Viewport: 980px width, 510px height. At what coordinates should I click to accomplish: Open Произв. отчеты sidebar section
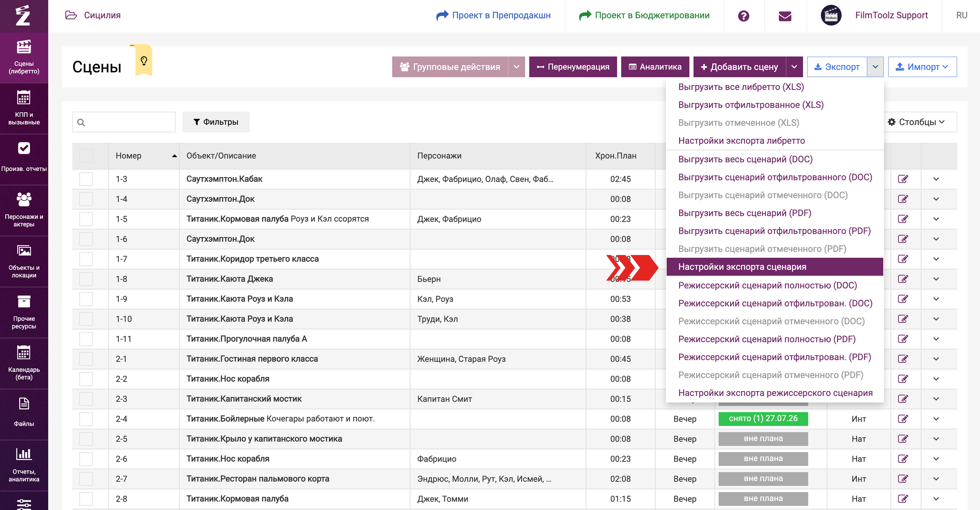24,160
